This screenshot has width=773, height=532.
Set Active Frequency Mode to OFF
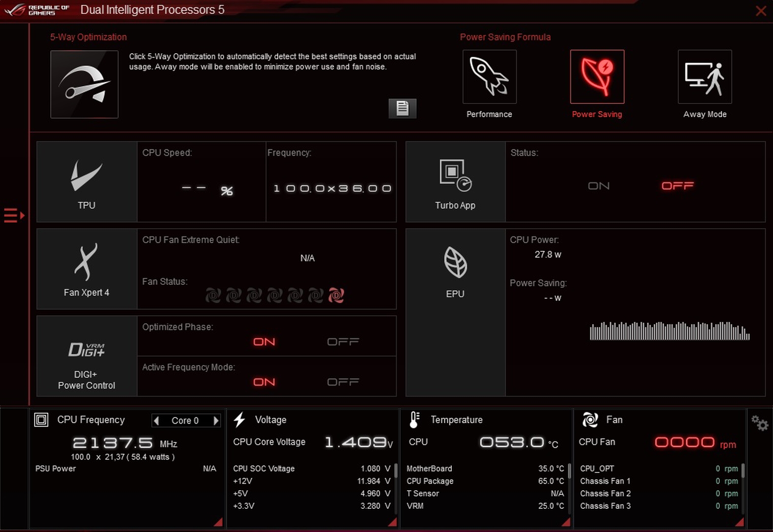[343, 382]
